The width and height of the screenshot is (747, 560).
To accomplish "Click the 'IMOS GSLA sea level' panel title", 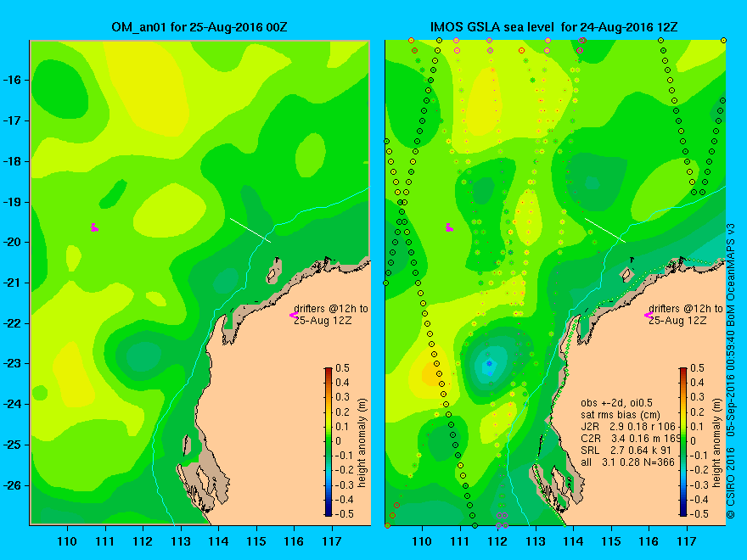I will tap(553, 26).
